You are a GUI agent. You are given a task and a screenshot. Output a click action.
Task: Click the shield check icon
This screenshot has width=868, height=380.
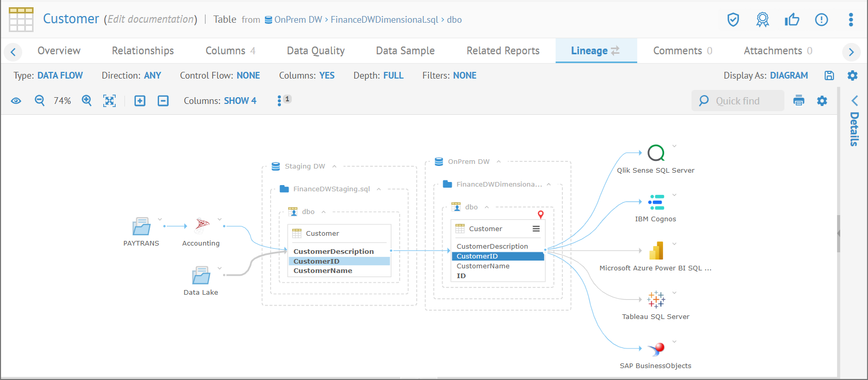click(733, 20)
